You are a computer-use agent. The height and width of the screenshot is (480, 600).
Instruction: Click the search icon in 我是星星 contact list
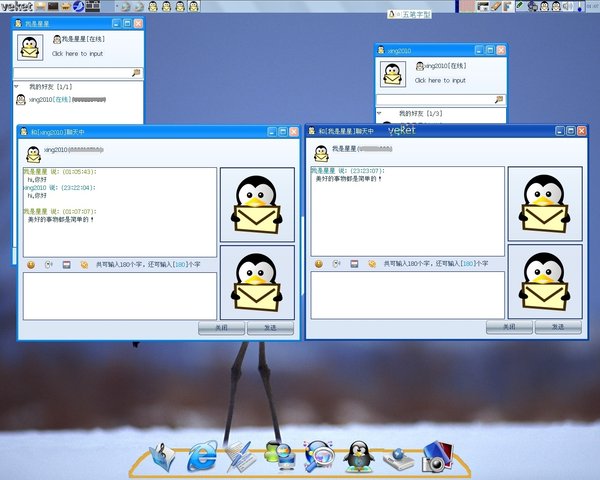[136, 73]
